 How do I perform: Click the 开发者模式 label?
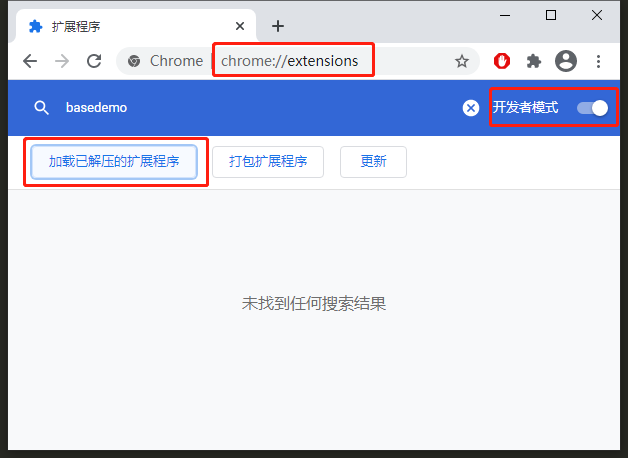point(525,107)
